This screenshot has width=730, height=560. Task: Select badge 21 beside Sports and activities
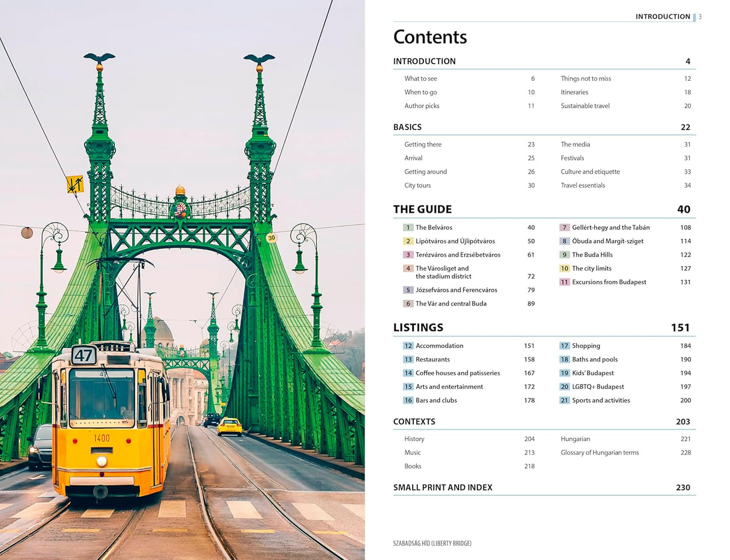[x=564, y=400]
